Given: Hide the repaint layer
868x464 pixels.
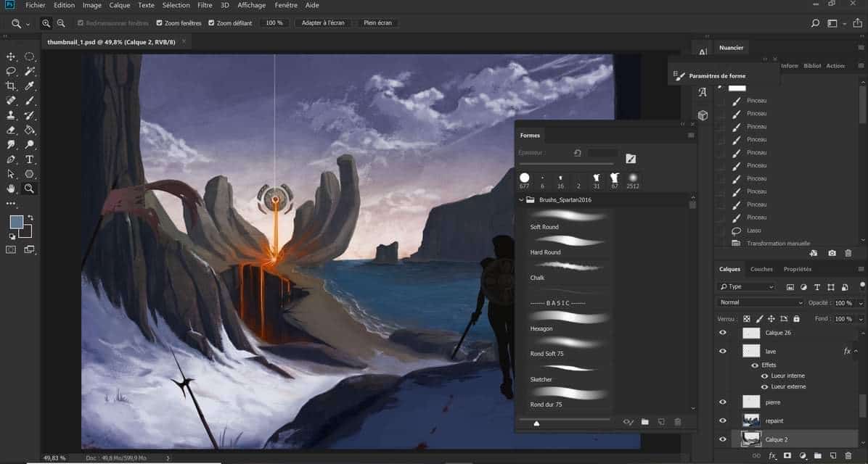Looking at the screenshot, I should tap(722, 420).
